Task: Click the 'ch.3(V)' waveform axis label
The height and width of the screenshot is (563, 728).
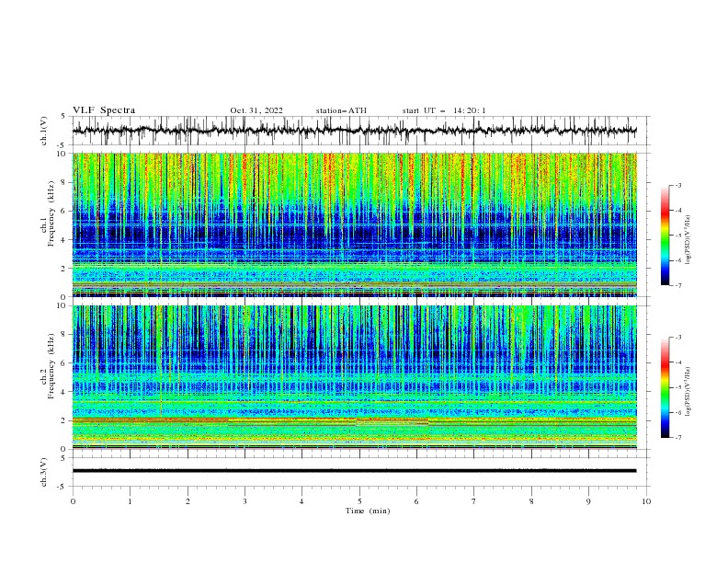Action: tap(44, 472)
